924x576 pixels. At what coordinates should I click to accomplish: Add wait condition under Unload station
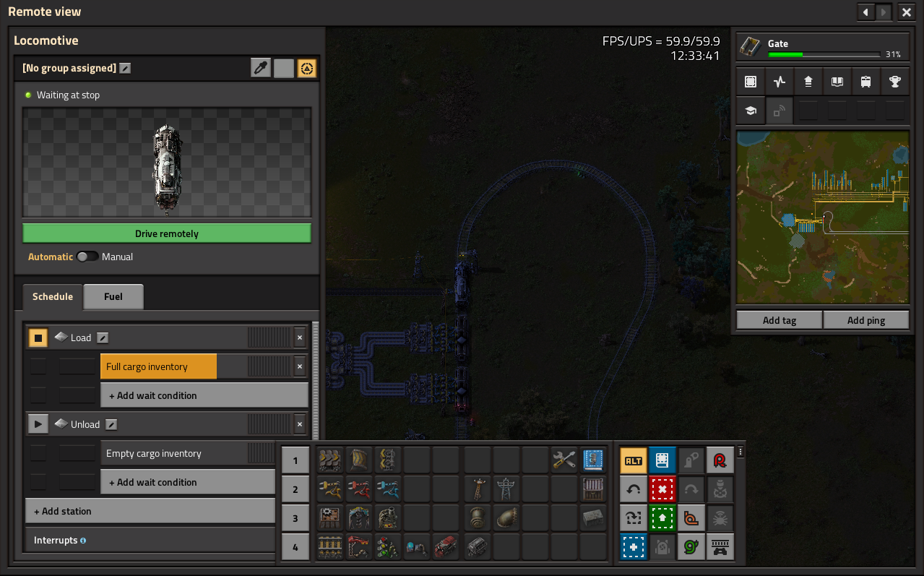pos(188,482)
